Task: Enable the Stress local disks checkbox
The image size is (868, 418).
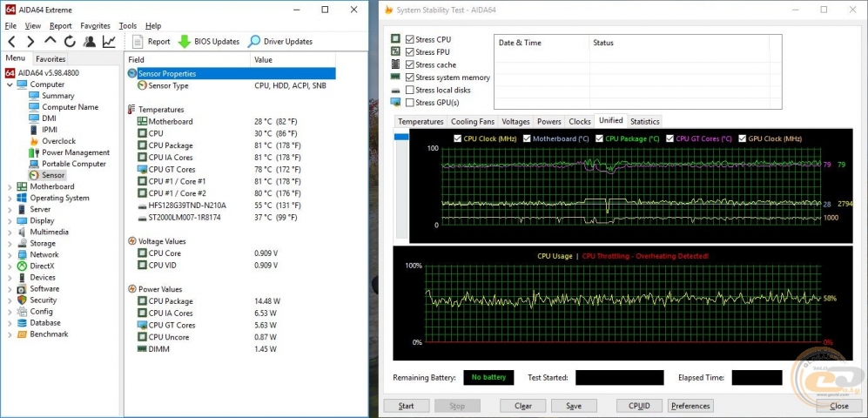Action: coord(410,90)
